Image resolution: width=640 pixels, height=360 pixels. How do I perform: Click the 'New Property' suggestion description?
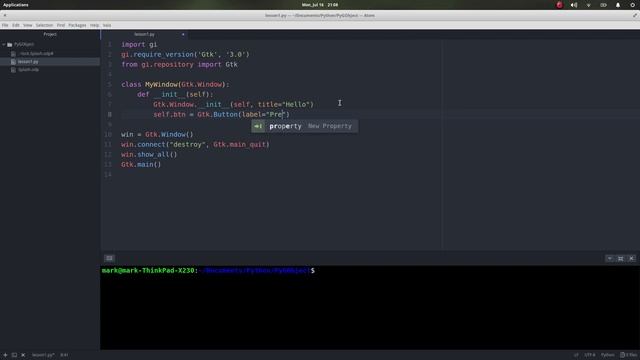(x=330, y=126)
